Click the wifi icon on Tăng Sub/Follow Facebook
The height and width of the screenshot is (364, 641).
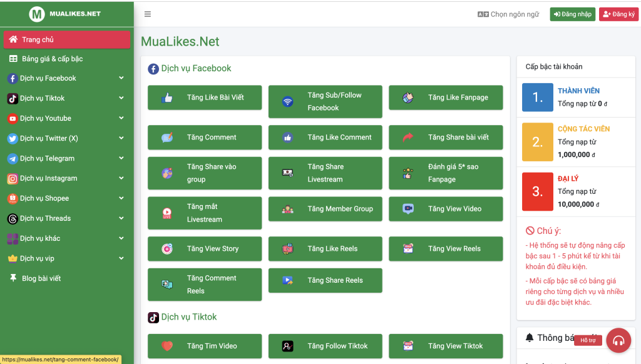pyautogui.click(x=288, y=102)
